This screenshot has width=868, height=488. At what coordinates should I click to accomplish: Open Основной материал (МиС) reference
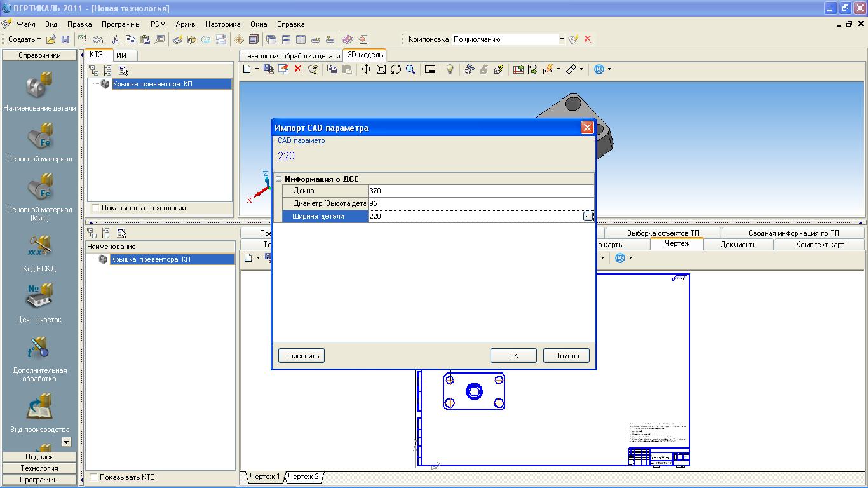[x=39, y=187]
